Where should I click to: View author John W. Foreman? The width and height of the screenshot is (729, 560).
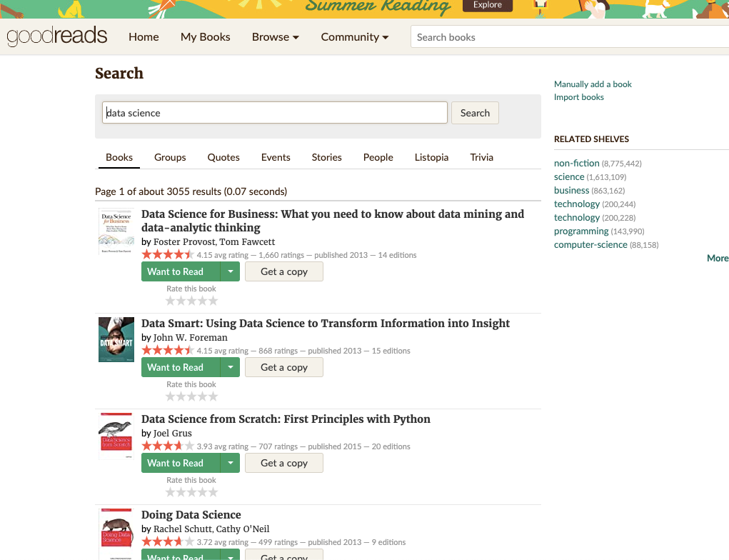tap(191, 338)
